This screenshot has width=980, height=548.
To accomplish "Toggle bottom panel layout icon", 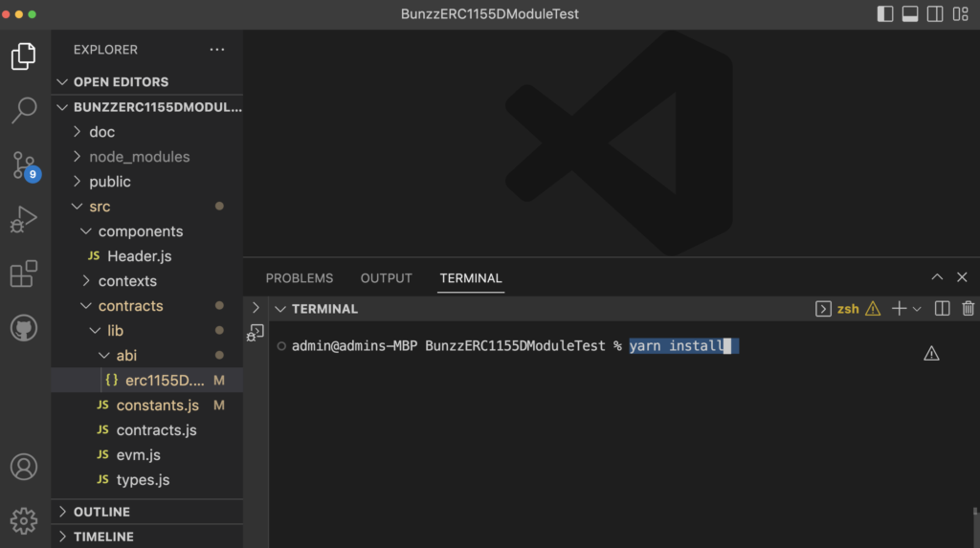I will (x=910, y=13).
